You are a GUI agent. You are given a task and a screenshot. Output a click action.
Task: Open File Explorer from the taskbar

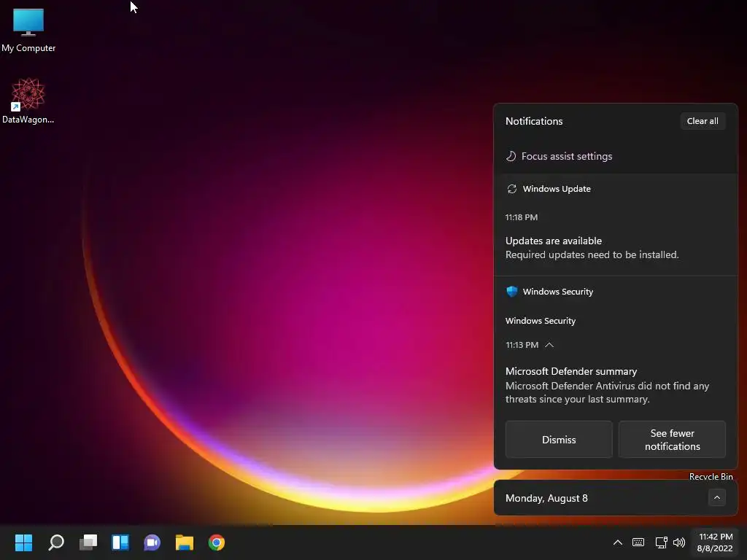pos(185,542)
